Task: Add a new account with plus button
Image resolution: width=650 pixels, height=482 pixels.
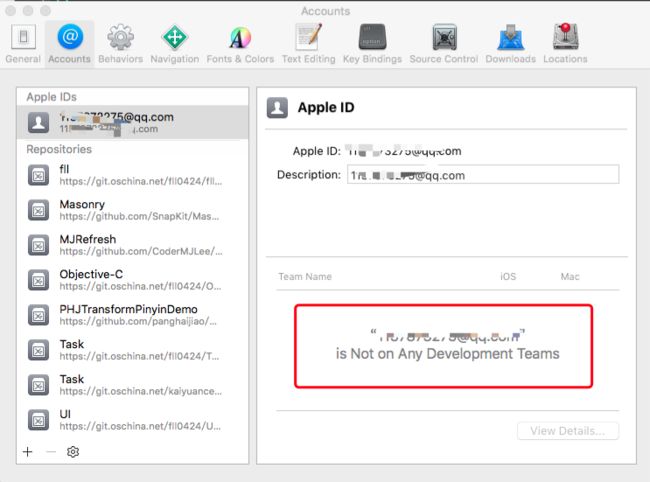Action: tap(28, 451)
